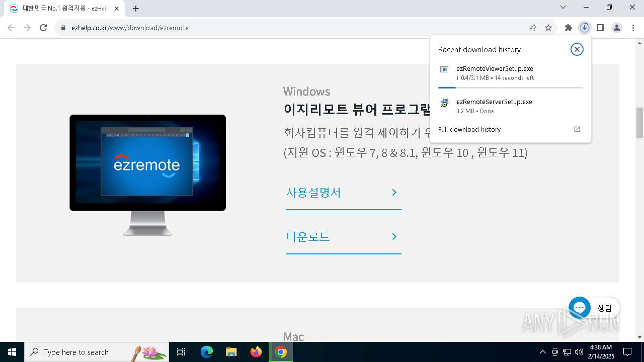Show hidden system tray icons

(542, 352)
